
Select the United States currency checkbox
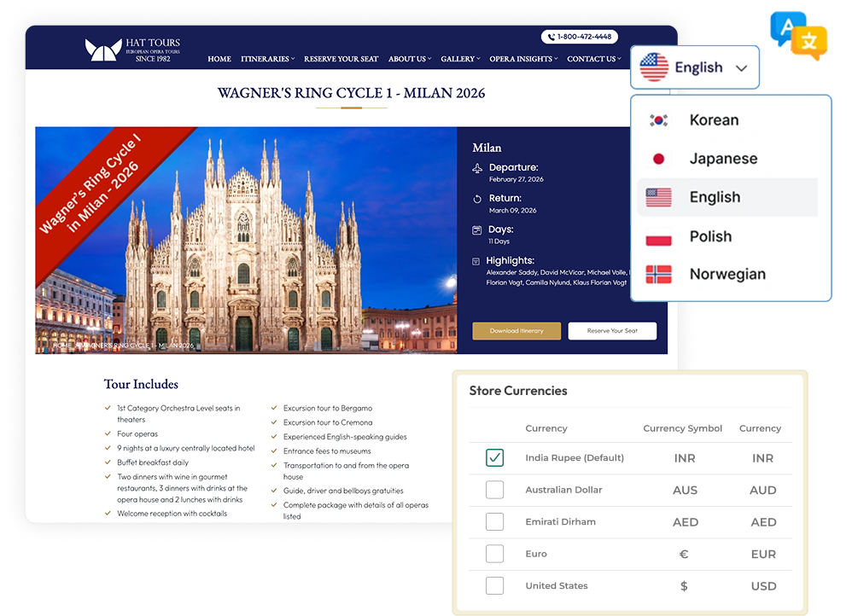[x=494, y=585]
